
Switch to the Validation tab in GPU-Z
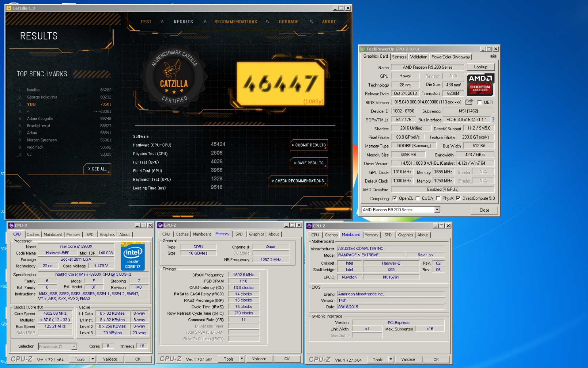coord(418,57)
